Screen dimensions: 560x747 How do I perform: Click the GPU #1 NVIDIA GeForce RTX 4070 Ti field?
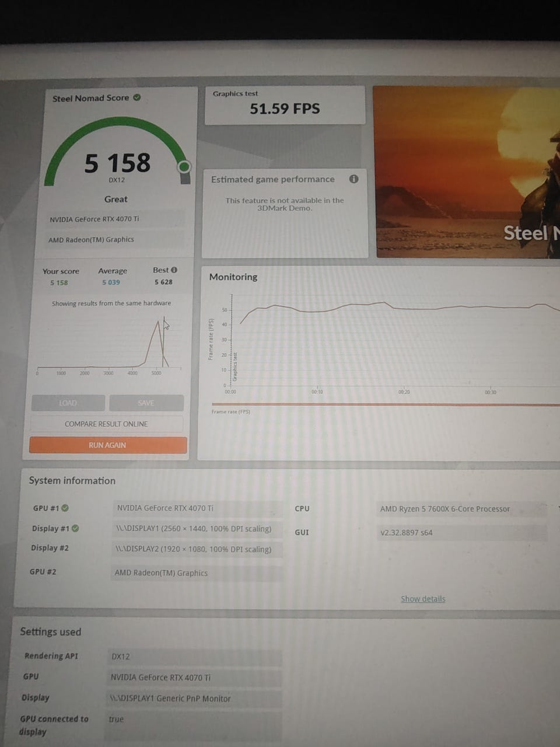tap(198, 508)
